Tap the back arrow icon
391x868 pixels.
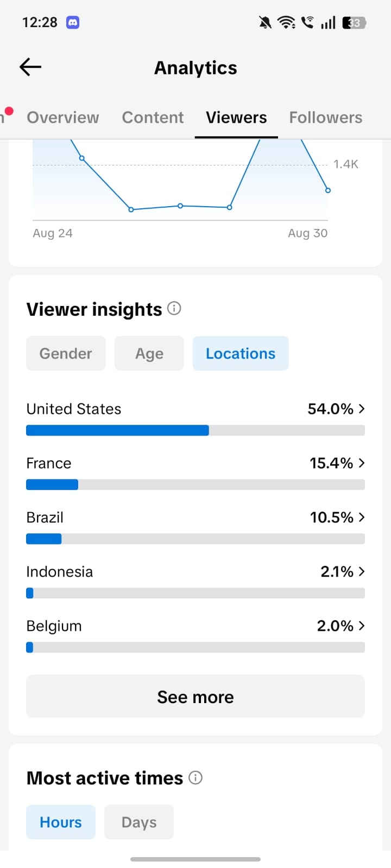tap(30, 67)
